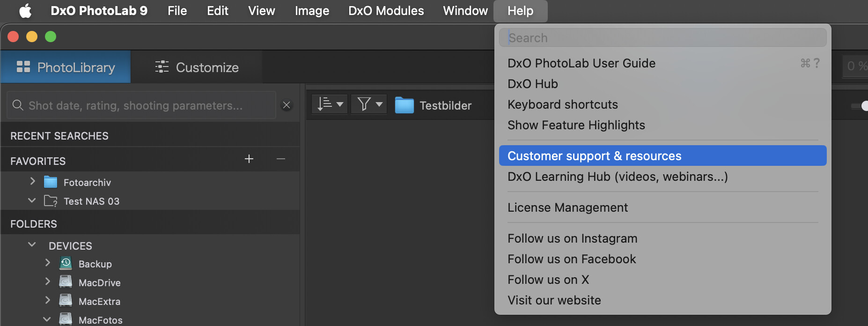
Task: Minimize the DxO PhotoLab window
Action: point(32,37)
